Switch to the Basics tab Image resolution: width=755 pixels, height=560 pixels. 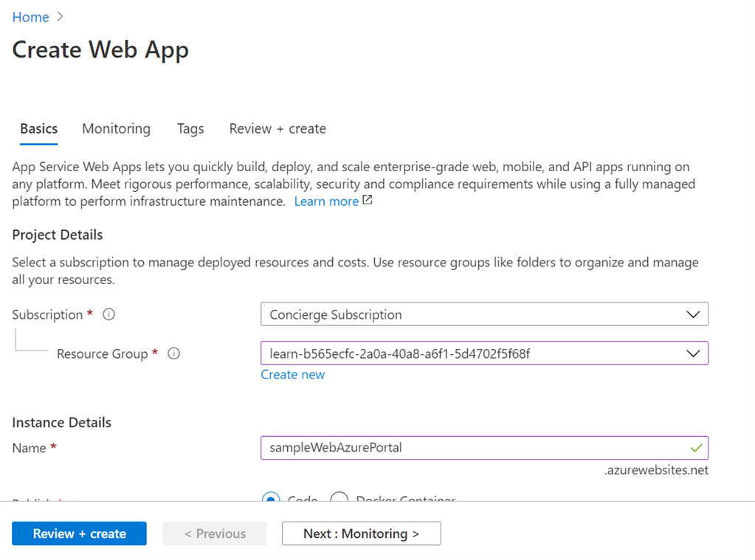point(38,129)
